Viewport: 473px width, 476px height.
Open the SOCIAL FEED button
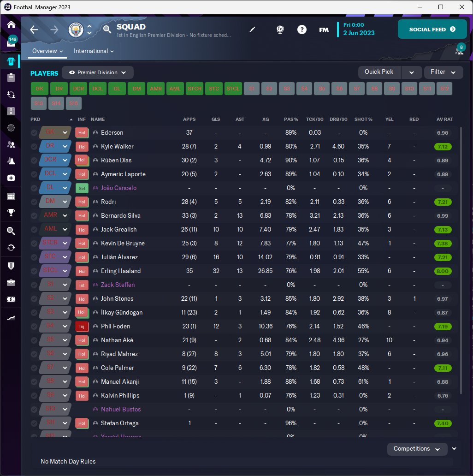[x=432, y=29]
